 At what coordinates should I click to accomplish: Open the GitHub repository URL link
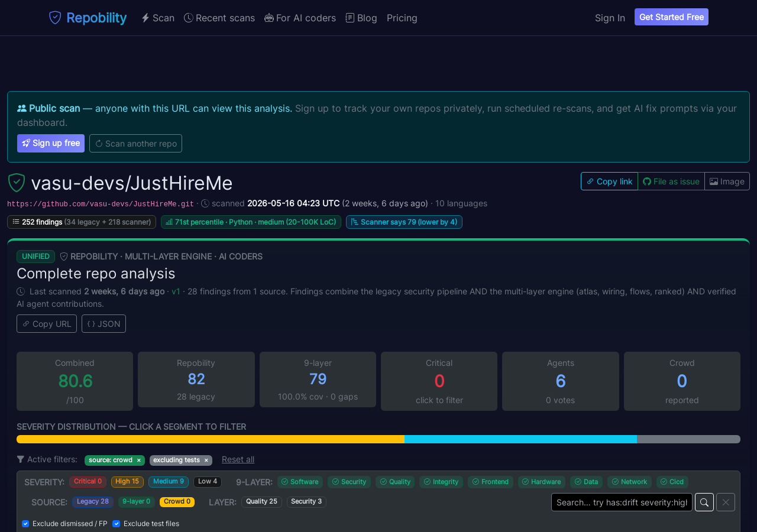(x=101, y=204)
